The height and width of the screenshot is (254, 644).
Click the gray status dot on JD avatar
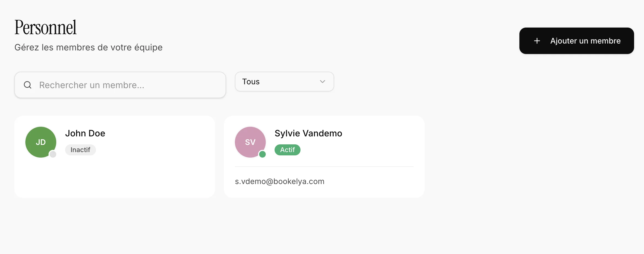53,154
